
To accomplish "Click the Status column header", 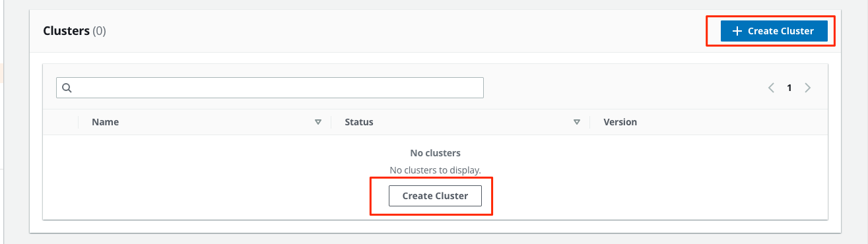I will click(x=359, y=122).
